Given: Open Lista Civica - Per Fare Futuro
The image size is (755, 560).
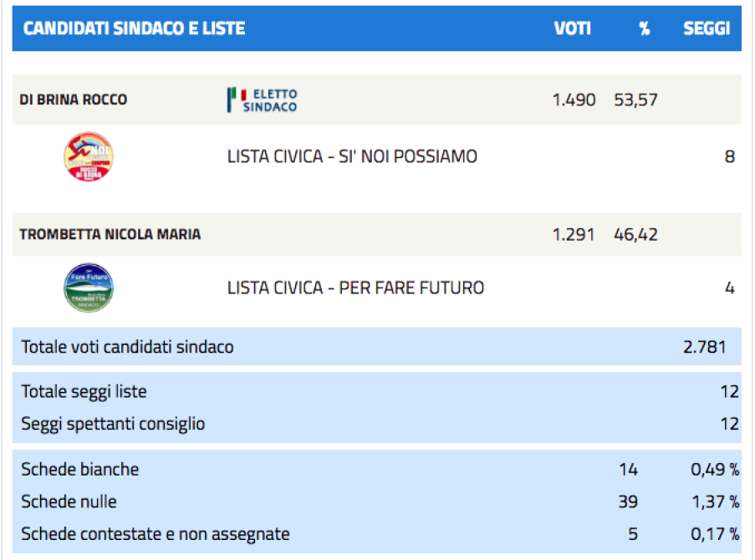Looking at the screenshot, I should tap(355, 288).
